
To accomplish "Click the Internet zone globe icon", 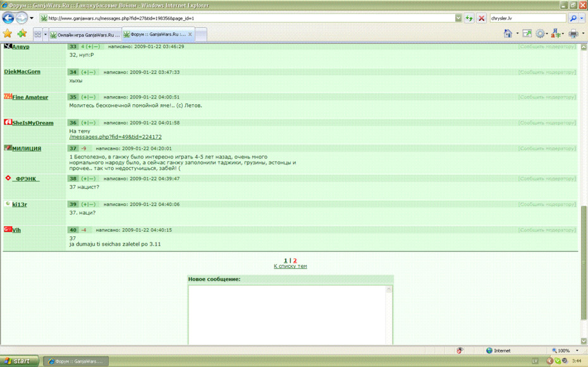I will (x=489, y=351).
